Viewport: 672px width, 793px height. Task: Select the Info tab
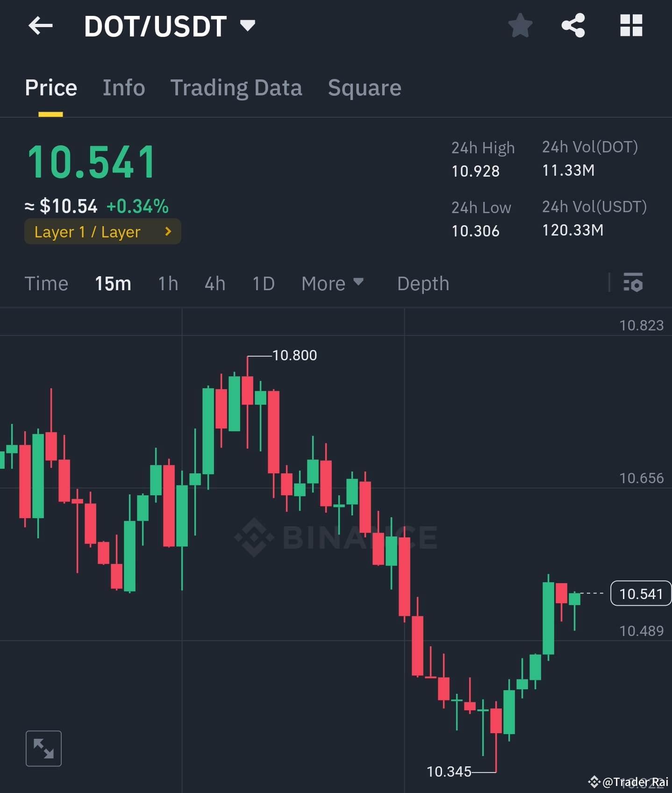(x=123, y=87)
